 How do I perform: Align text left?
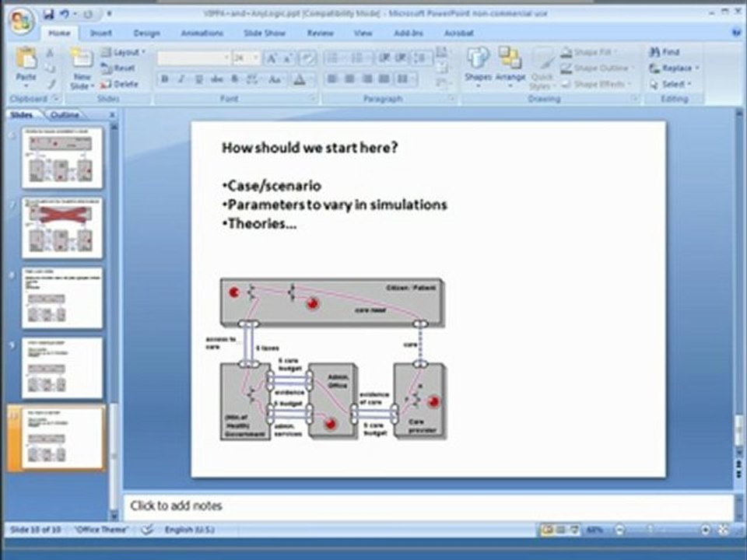point(332,79)
